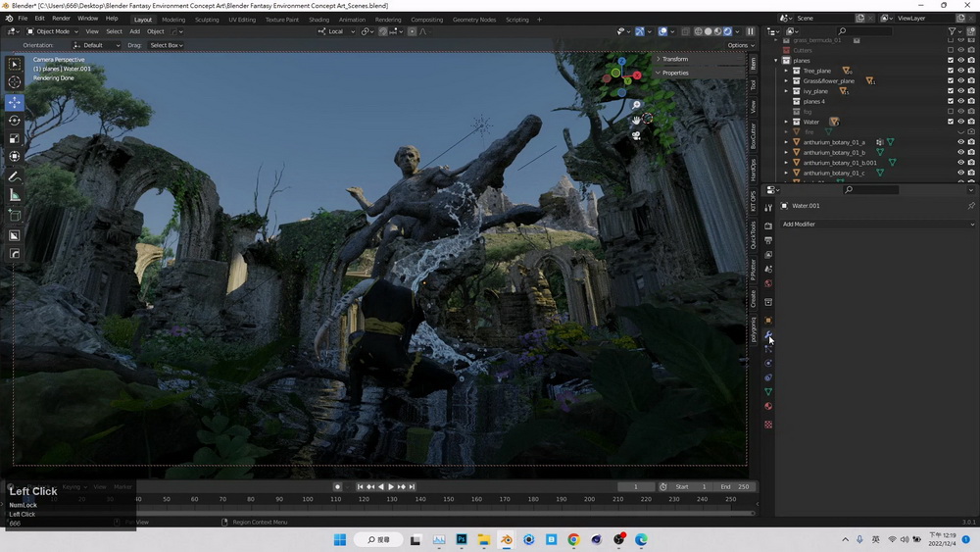Open the Render properties tab
This screenshot has height=552, width=980.
coord(768,226)
